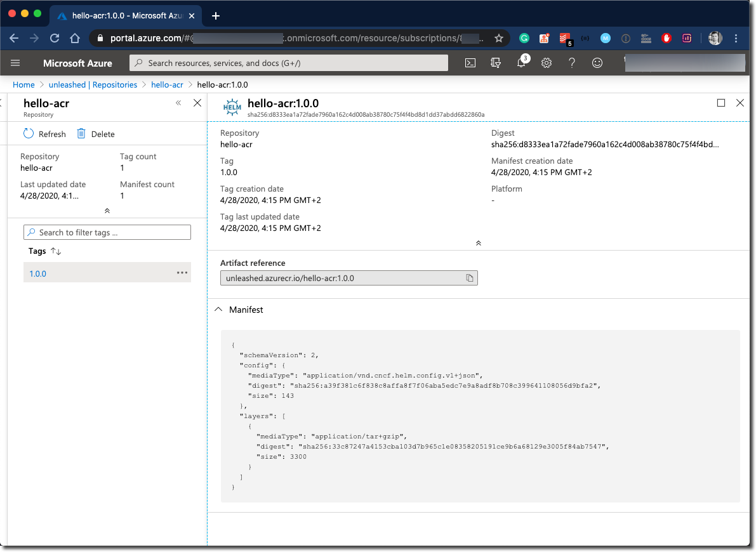The image size is (756, 552).
Task: Collapse tag details essentials chevron
Action: click(478, 243)
